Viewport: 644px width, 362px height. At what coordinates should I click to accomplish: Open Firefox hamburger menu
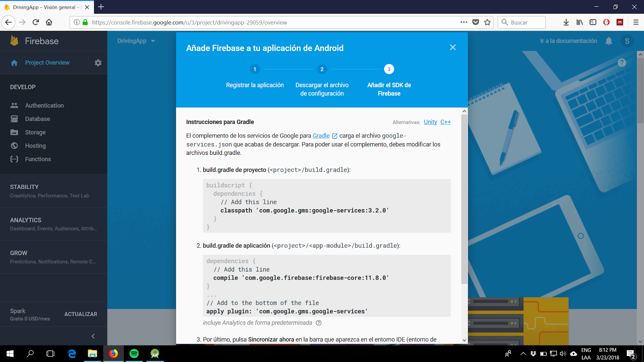click(x=636, y=23)
